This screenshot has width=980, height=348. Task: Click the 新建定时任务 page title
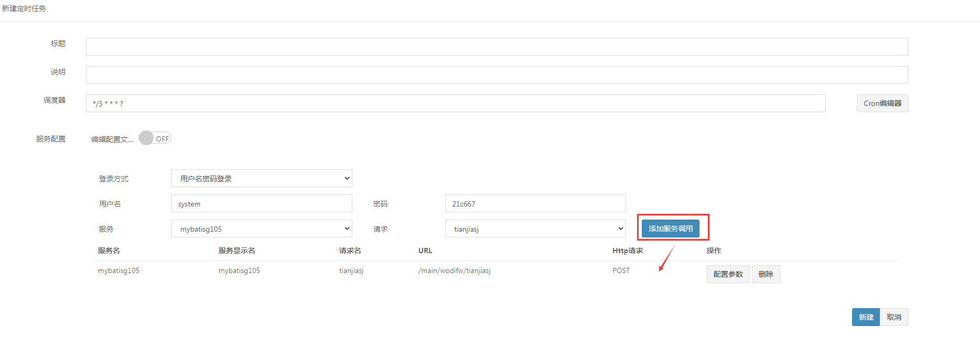(x=24, y=8)
